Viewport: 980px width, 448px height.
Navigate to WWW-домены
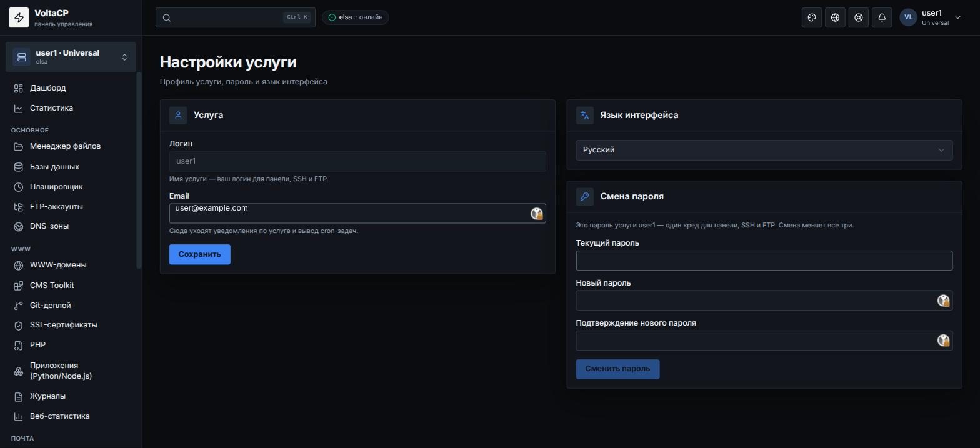71,265
